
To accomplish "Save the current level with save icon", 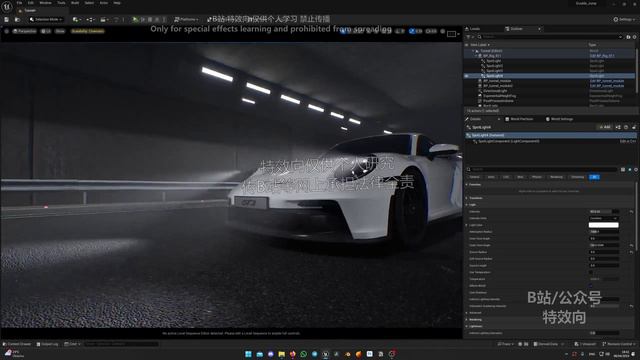I will click(7, 19).
